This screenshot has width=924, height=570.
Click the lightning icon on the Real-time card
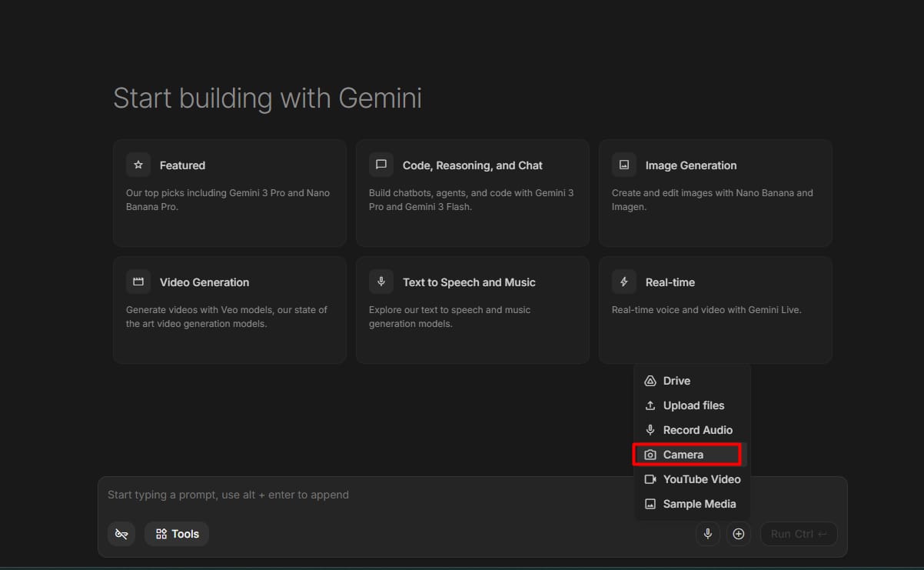(623, 282)
